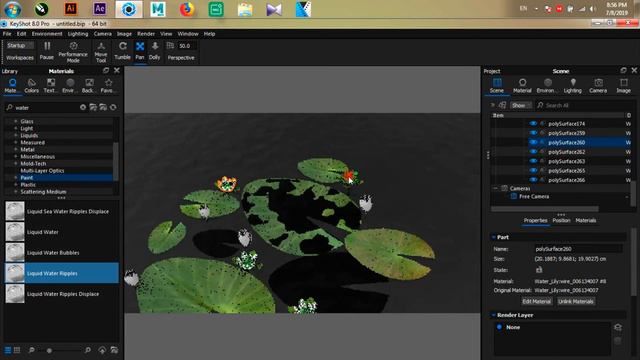Open Adobe After Effects from taskbar
The width and height of the screenshot is (640, 360).
100,9
